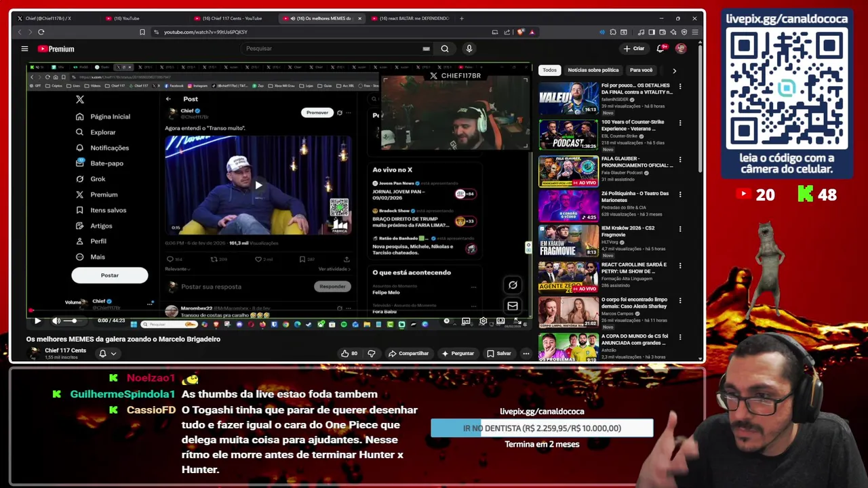Viewport: 868px width, 488px height.
Task: Click Grok in the X sidebar
Action: point(98,179)
